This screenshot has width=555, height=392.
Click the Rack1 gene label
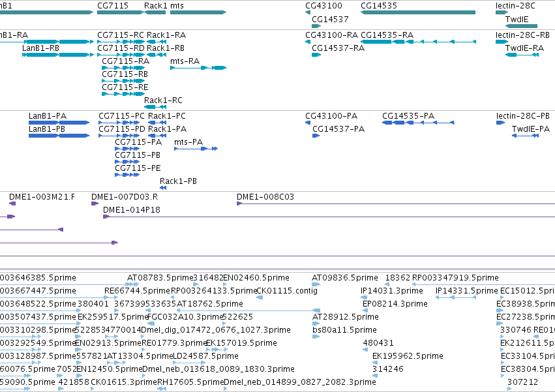tap(155, 6)
